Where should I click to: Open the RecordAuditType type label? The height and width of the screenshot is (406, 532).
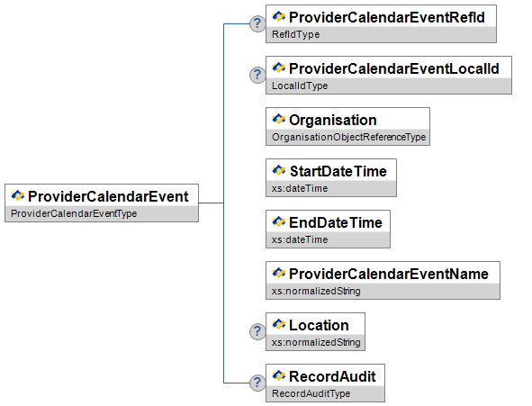[311, 393]
